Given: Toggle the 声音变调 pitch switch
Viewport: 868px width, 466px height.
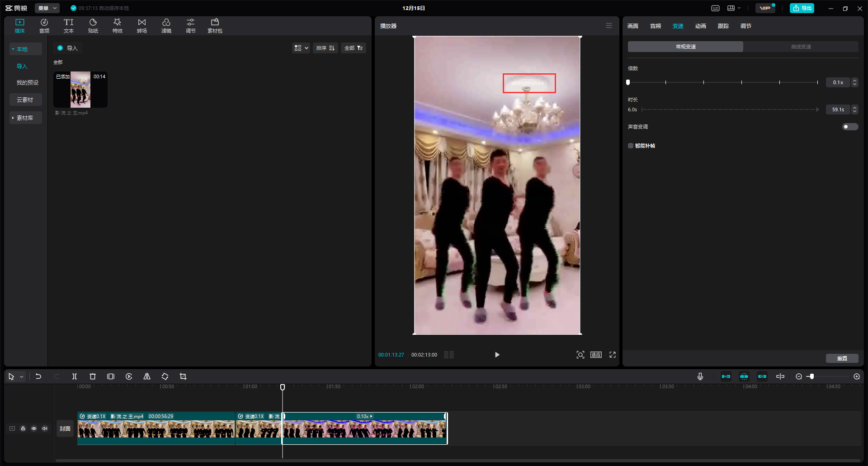Looking at the screenshot, I should [x=850, y=127].
